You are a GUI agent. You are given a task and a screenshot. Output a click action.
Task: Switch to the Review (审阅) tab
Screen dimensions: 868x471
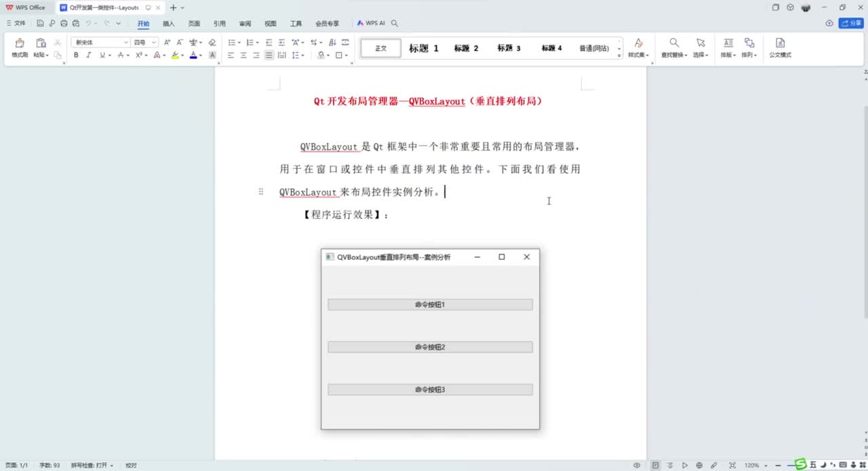[x=245, y=23]
